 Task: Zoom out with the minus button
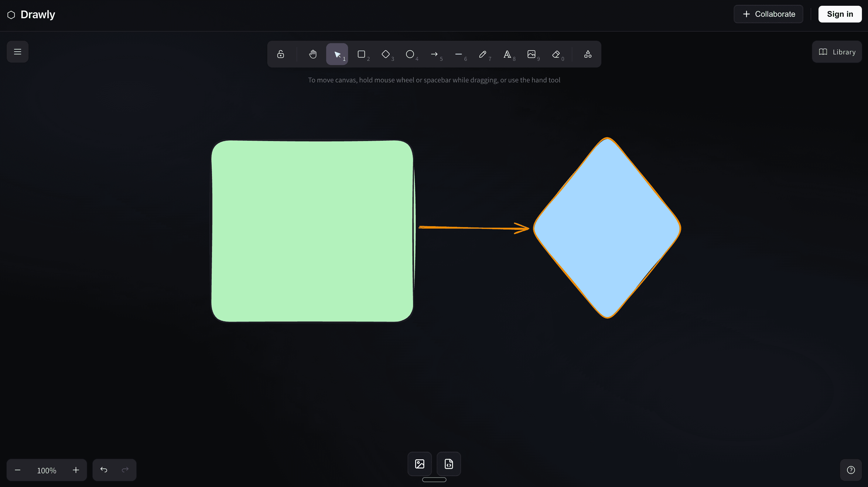pos(18,470)
